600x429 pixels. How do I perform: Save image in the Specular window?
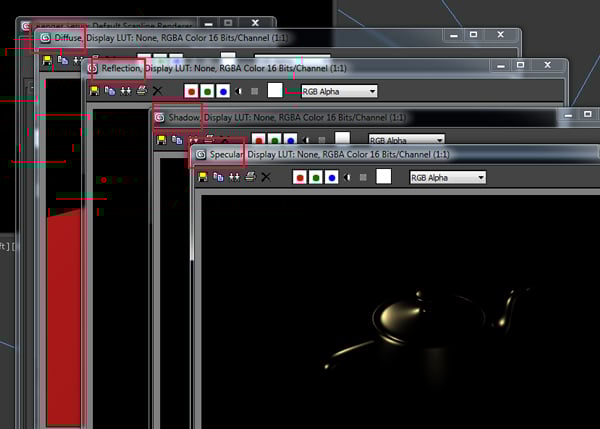pos(203,177)
